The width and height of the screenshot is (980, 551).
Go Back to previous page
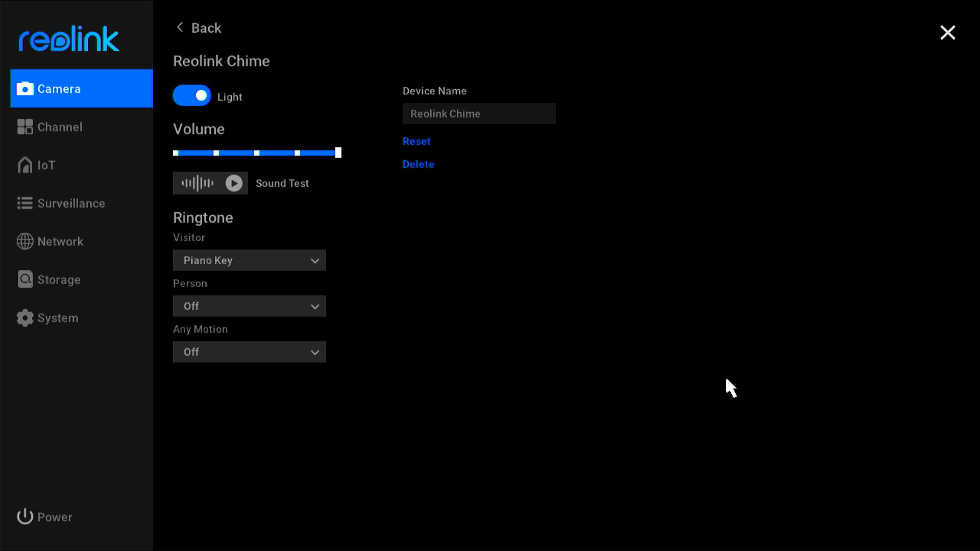[x=199, y=28]
